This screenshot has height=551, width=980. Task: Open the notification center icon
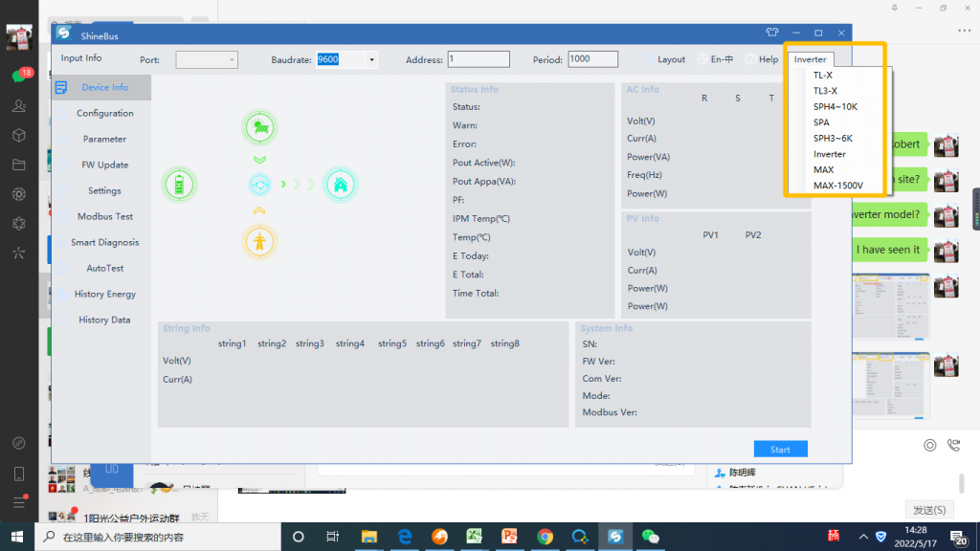959,538
